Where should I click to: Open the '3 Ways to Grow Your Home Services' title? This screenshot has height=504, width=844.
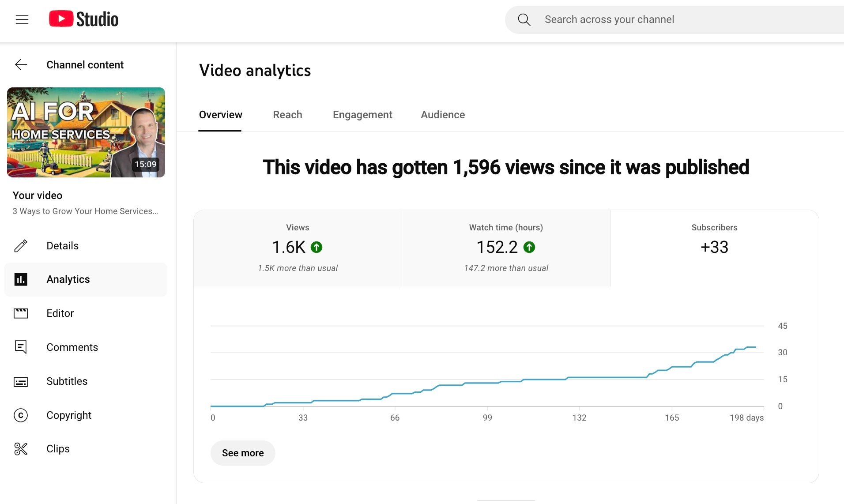(85, 211)
